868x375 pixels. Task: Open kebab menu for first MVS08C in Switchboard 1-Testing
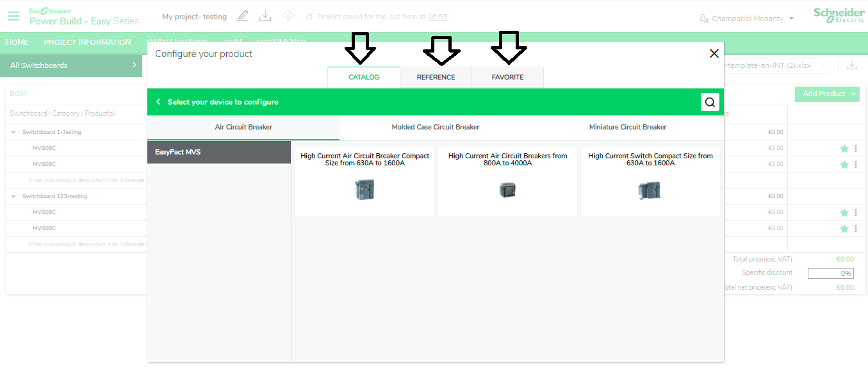click(x=856, y=149)
